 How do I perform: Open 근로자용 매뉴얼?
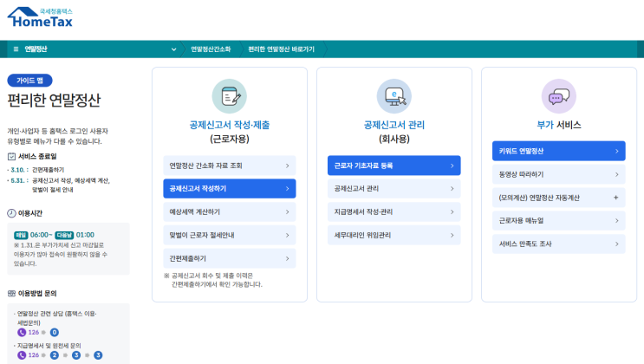coord(559,221)
